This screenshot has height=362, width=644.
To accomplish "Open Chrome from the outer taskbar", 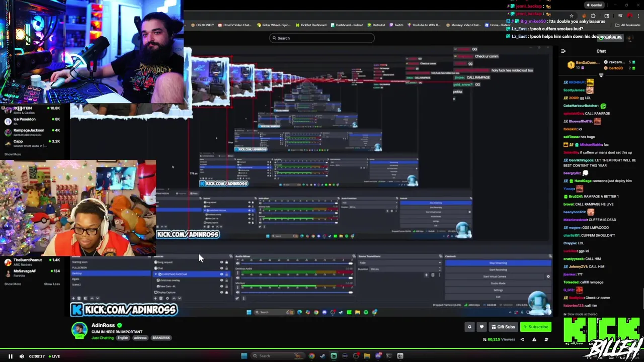I will pos(311,356).
